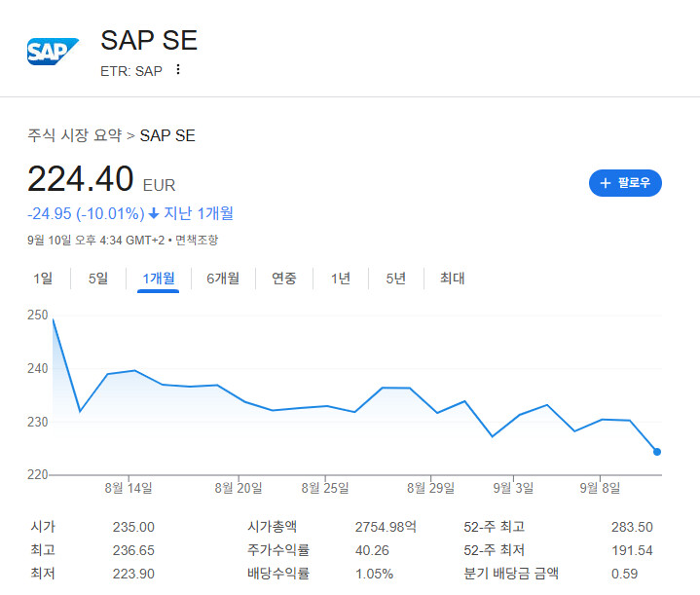Select the 1개월 time range tab
The height and width of the screenshot is (595, 700).
tap(158, 279)
